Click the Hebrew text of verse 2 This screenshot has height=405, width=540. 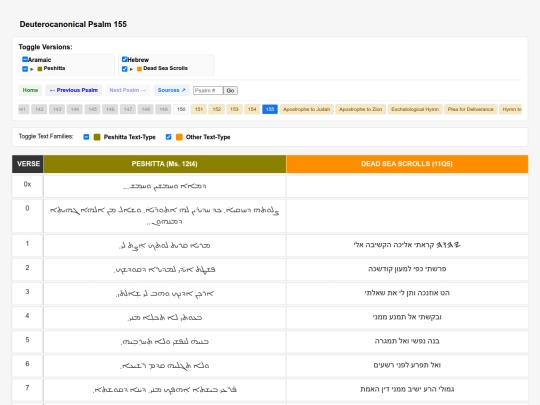click(407, 269)
